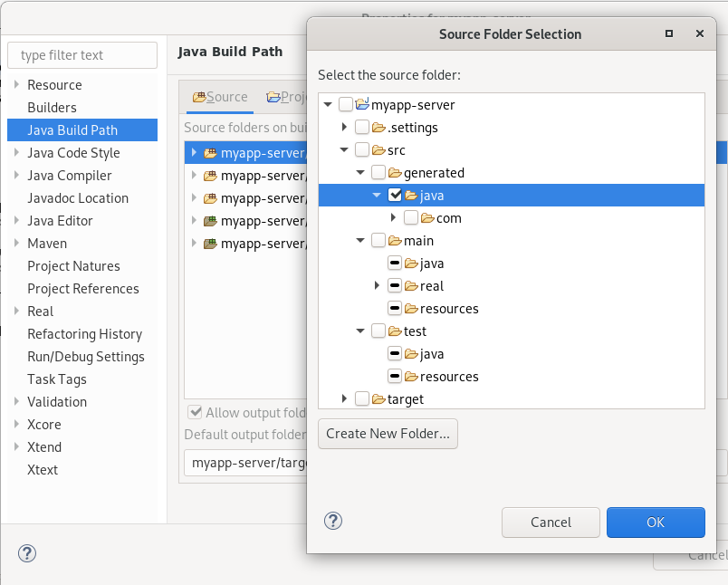728x585 pixels.
Task: Open Run/Debug Settings page
Action: (x=86, y=357)
